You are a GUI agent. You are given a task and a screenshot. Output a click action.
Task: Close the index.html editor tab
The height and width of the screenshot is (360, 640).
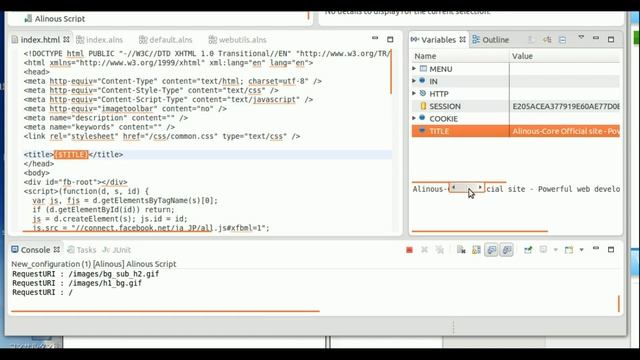point(66,39)
